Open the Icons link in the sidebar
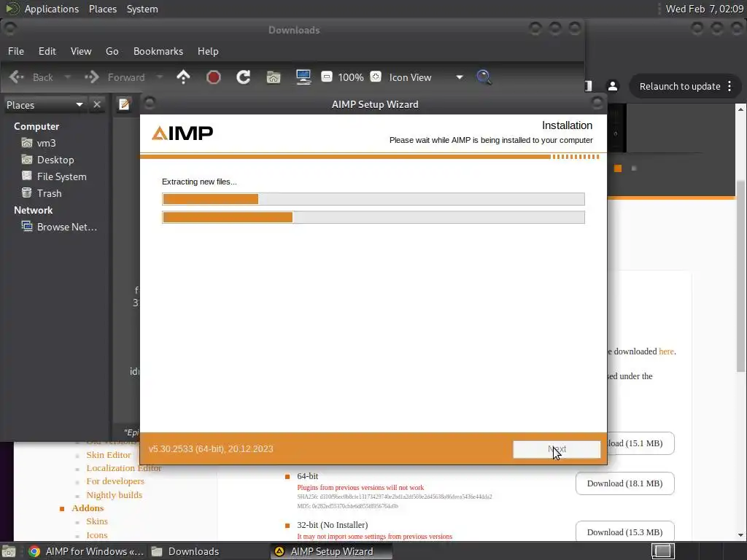The width and height of the screenshot is (747, 560). [97, 534]
